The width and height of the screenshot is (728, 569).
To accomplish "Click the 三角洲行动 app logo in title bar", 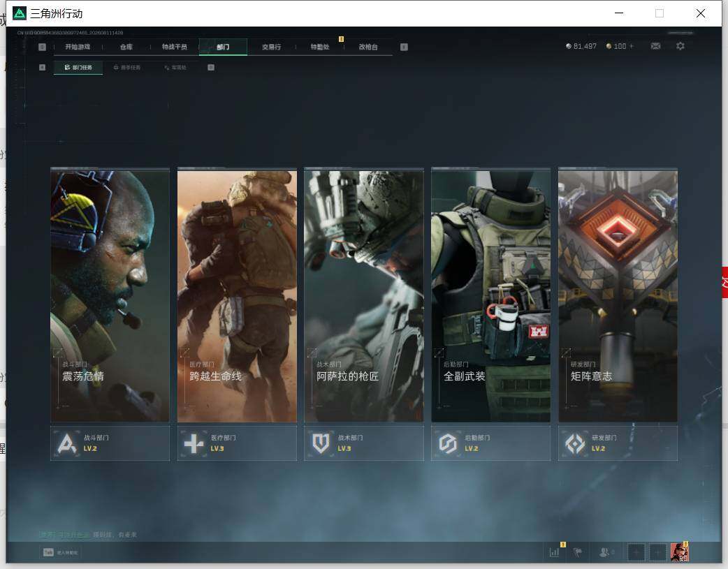I will [x=20, y=13].
